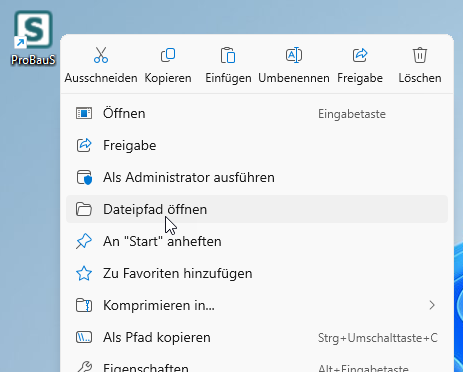Select Als Administrator ausführen
463x372 pixels.
pos(257,177)
